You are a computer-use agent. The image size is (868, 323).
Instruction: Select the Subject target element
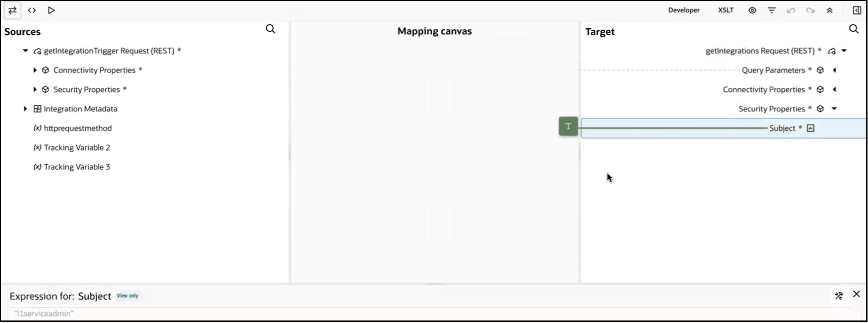coord(724,128)
